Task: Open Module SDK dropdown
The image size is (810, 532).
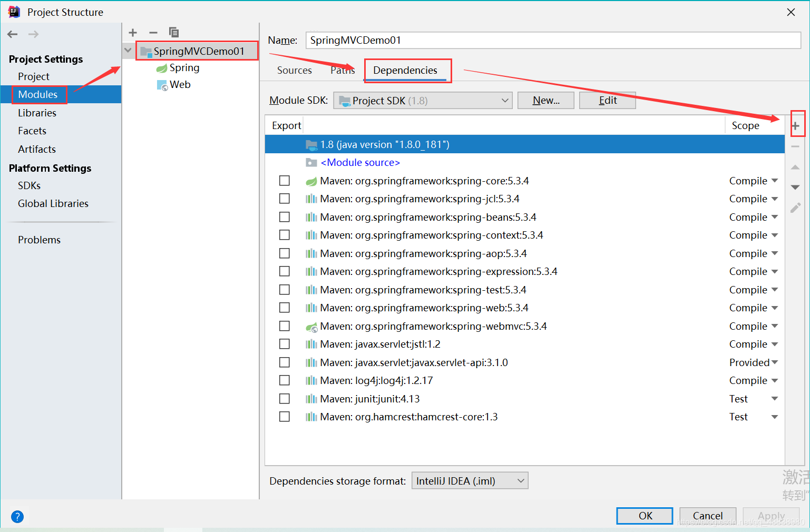Action: tap(423, 101)
